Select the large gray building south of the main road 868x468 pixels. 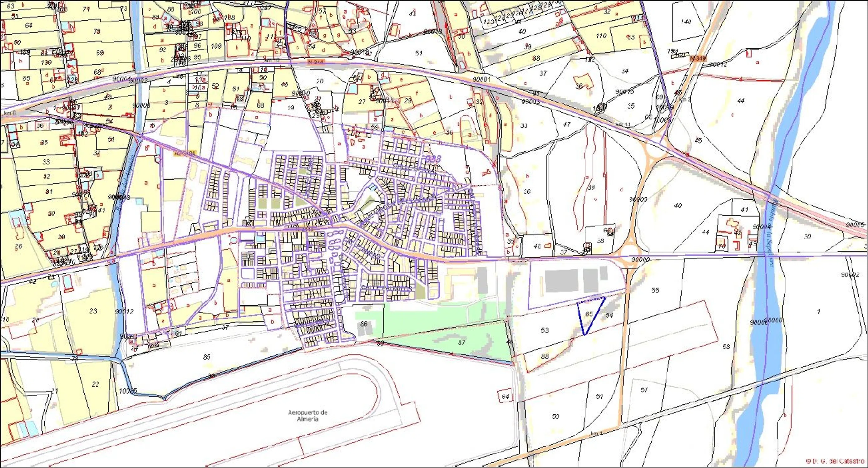point(561,280)
